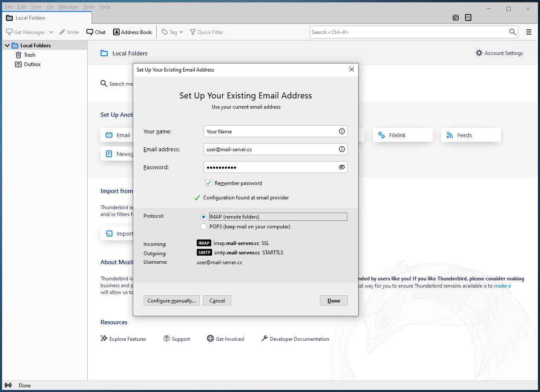Viewport: 540px width, 392px height.
Task: Toggle password visibility eye icon
Action: (342, 167)
